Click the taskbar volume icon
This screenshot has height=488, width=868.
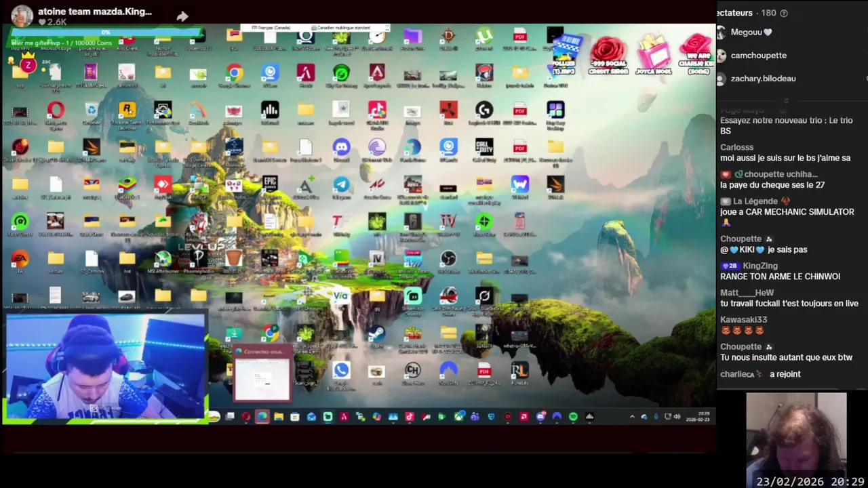pyautogui.click(x=677, y=417)
